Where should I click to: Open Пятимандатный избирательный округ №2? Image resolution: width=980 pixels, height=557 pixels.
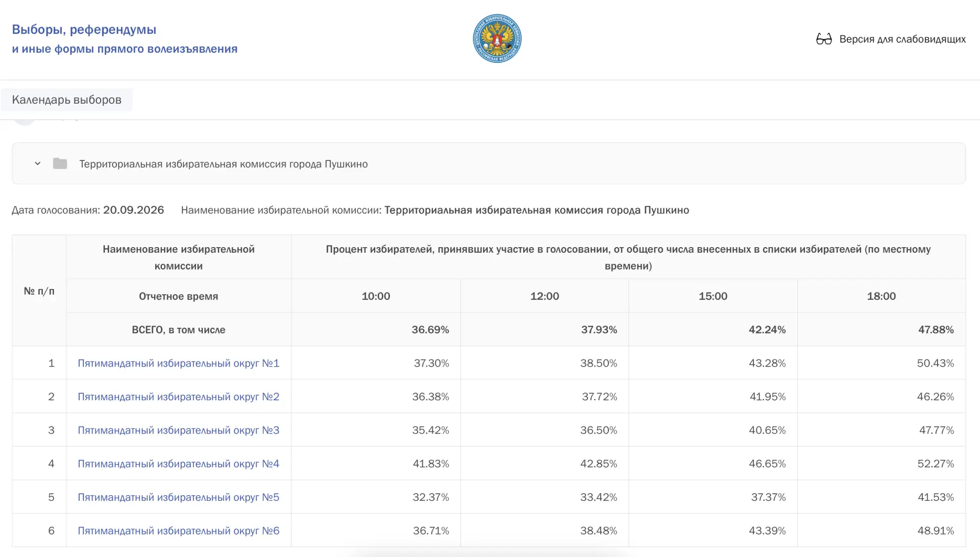point(179,397)
